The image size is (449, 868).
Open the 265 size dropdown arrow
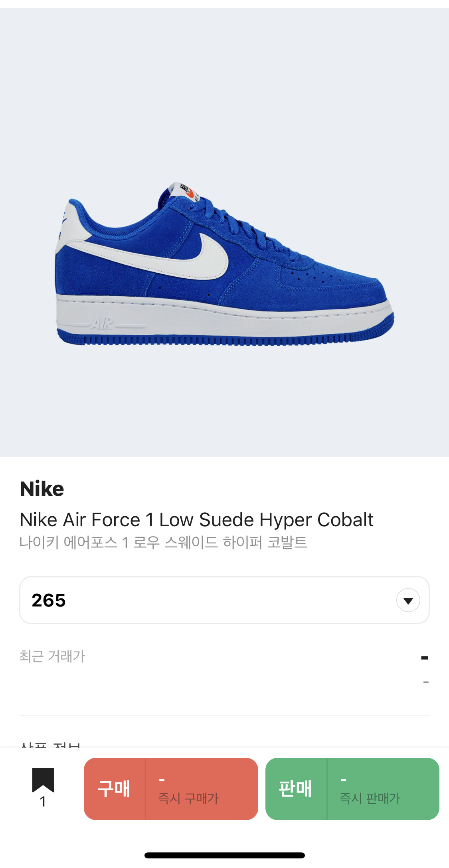(408, 600)
